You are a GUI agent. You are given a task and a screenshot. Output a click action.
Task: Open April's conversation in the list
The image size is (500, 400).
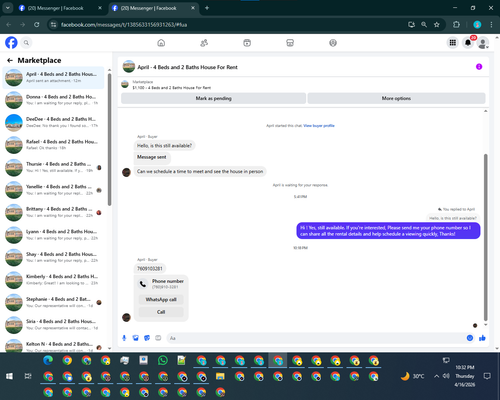click(x=54, y=77)
